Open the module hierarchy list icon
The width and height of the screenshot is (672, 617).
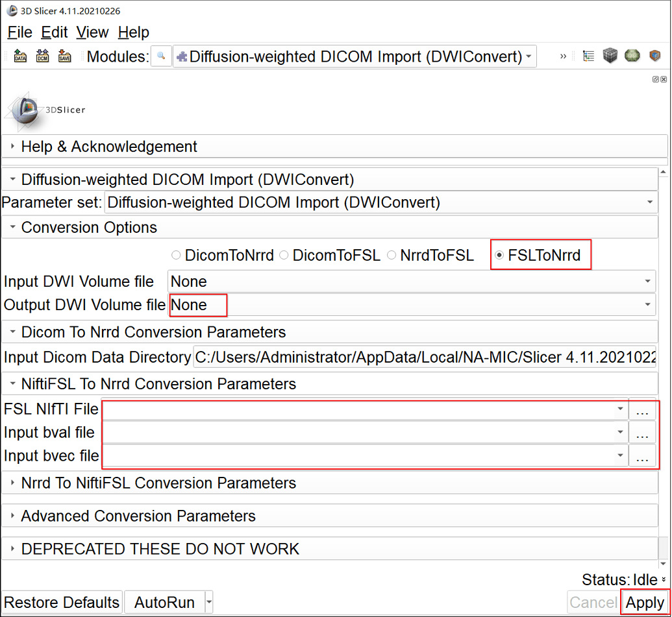(x=588, y=56)
